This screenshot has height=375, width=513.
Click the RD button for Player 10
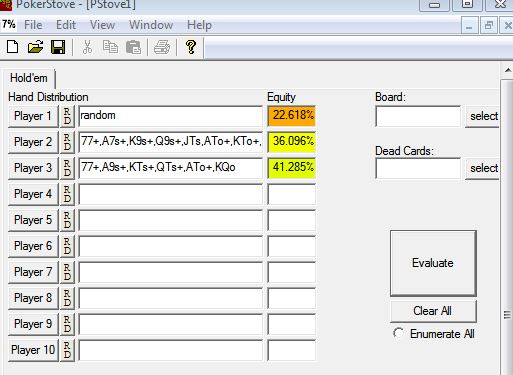67,350
